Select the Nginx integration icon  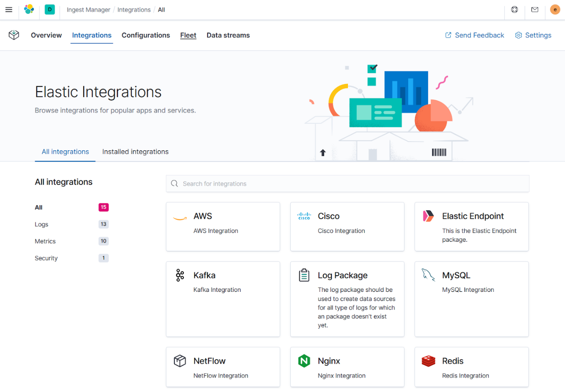304,361
